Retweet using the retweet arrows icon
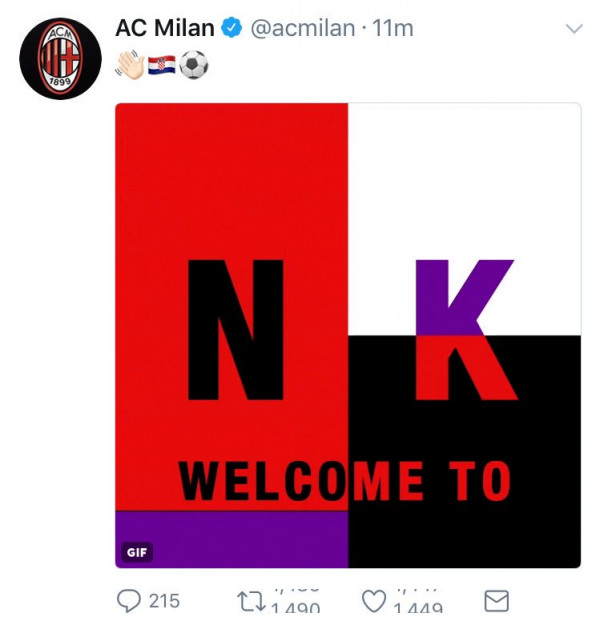The width and height of the screenshot is (600, 625). point(250,601)
